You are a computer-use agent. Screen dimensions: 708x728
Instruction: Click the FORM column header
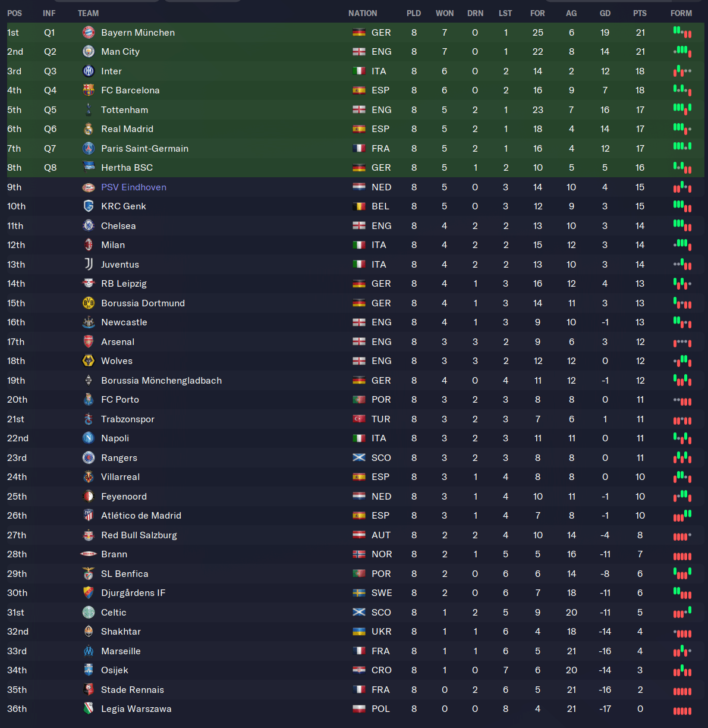click(681, 13)
